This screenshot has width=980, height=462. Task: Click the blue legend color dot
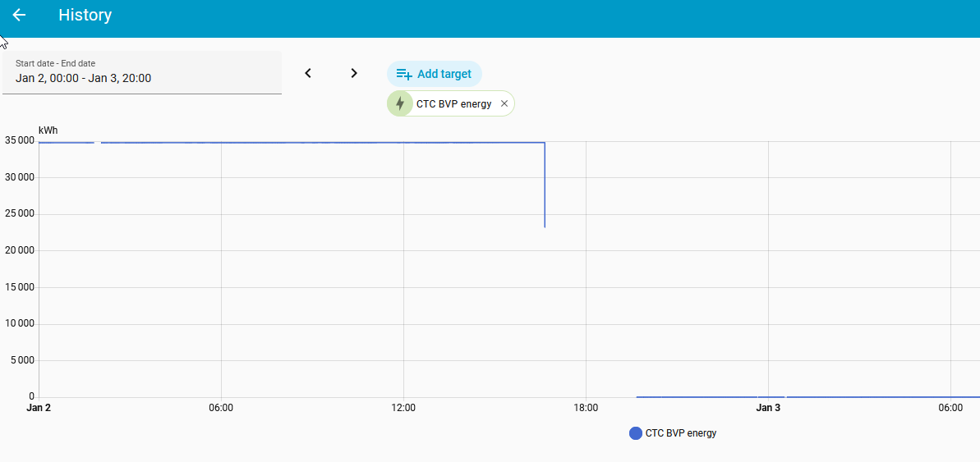pyautogui.click(x=635, y=433)
